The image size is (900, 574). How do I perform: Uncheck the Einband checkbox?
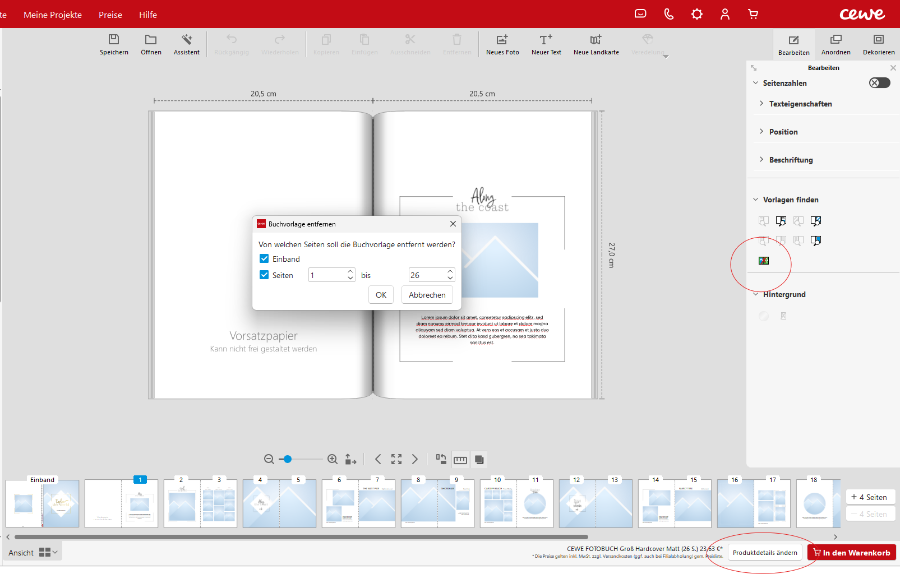coord(264,259)
